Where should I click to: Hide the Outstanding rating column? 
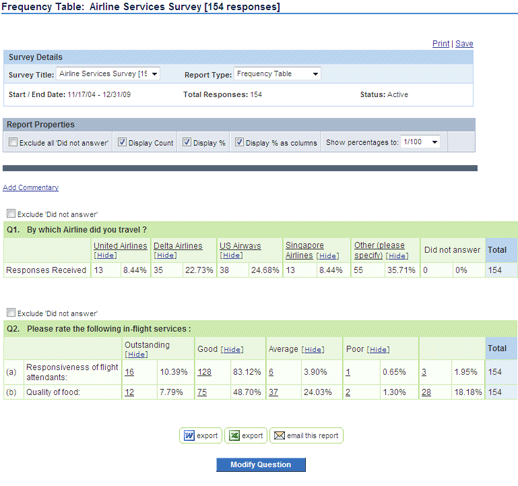[x=136, y=354]
